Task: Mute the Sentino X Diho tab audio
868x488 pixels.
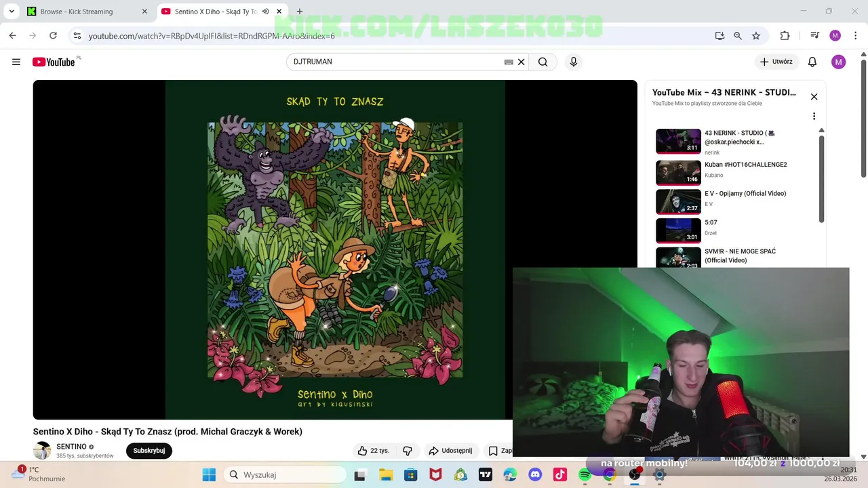Action: (266, 12)
